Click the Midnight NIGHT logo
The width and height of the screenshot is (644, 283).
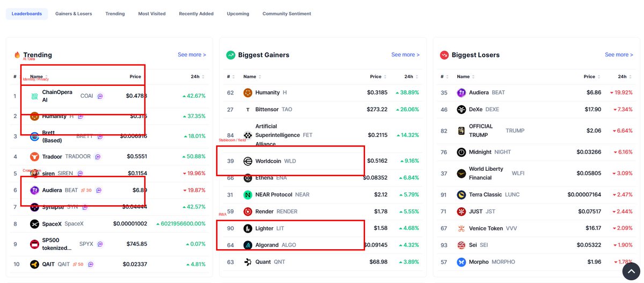462,153
